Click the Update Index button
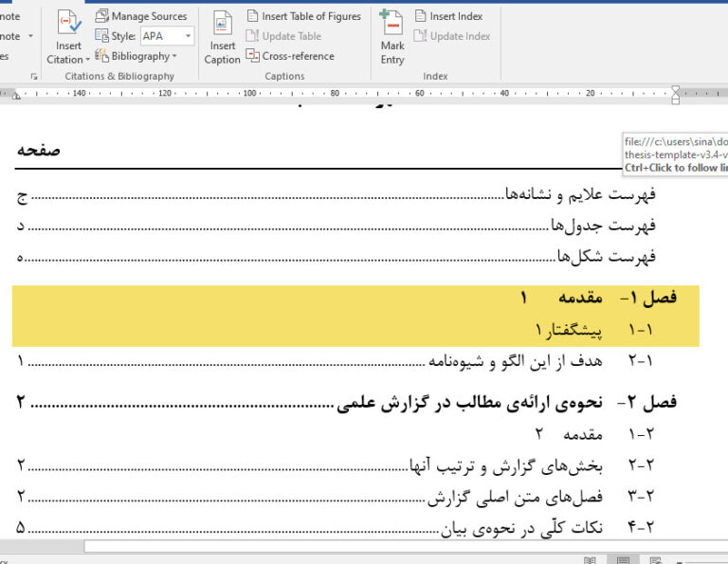728x564 pixels. coord(452,36)
